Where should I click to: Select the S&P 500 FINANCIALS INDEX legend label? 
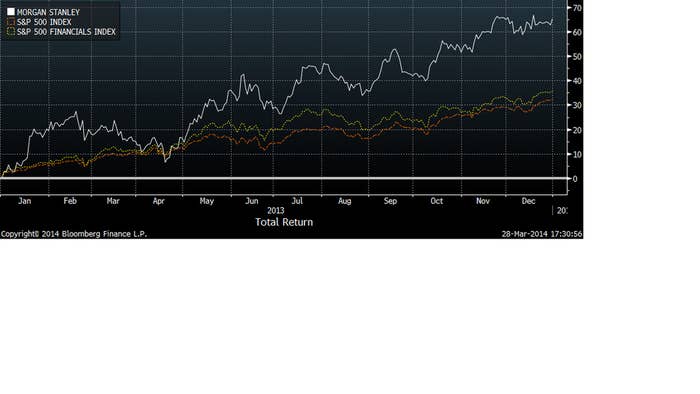click(x=66, y=32)
